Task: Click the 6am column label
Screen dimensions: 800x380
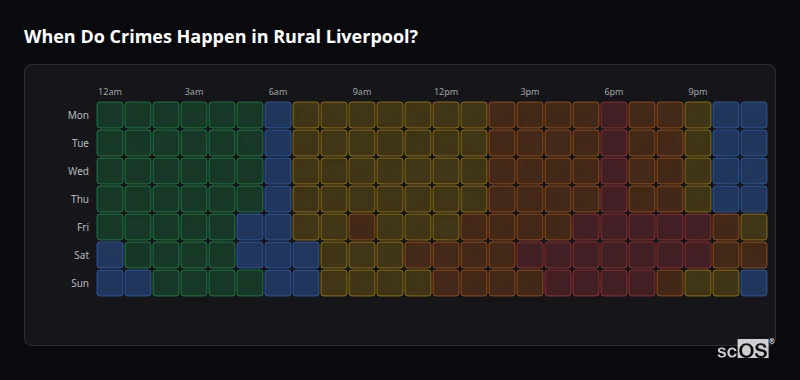Action: (x=278, y=92)
